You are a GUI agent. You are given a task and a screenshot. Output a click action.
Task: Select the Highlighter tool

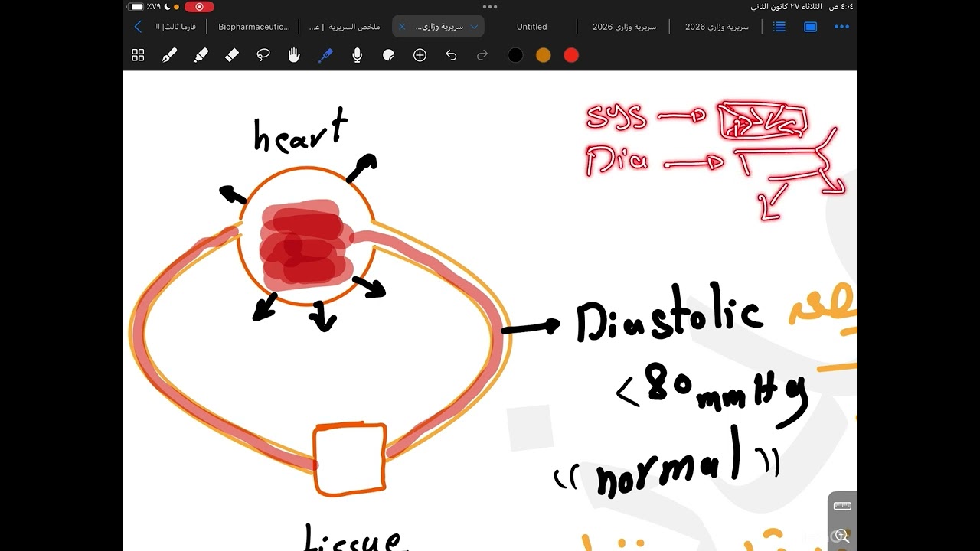click(201, 55)
